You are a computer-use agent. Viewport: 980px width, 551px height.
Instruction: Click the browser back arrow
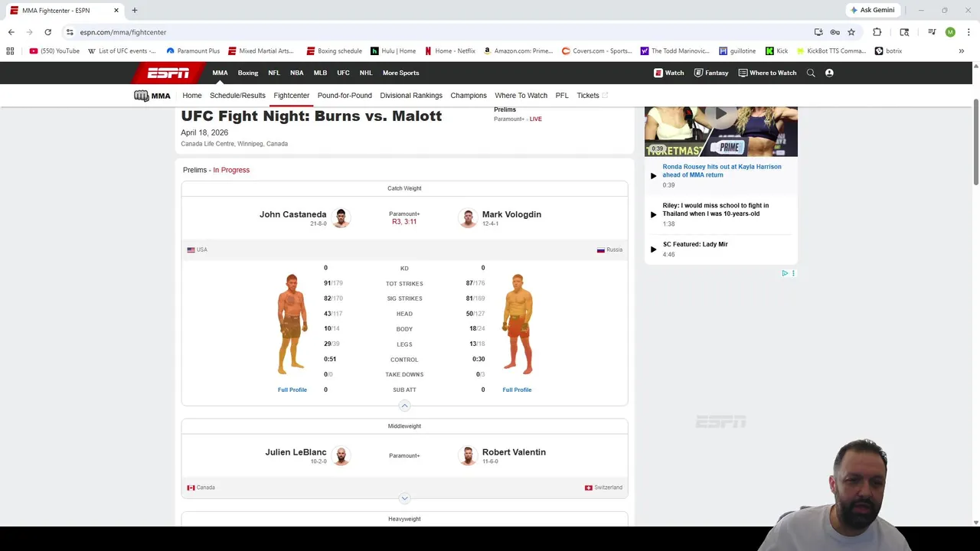point(11,32)
